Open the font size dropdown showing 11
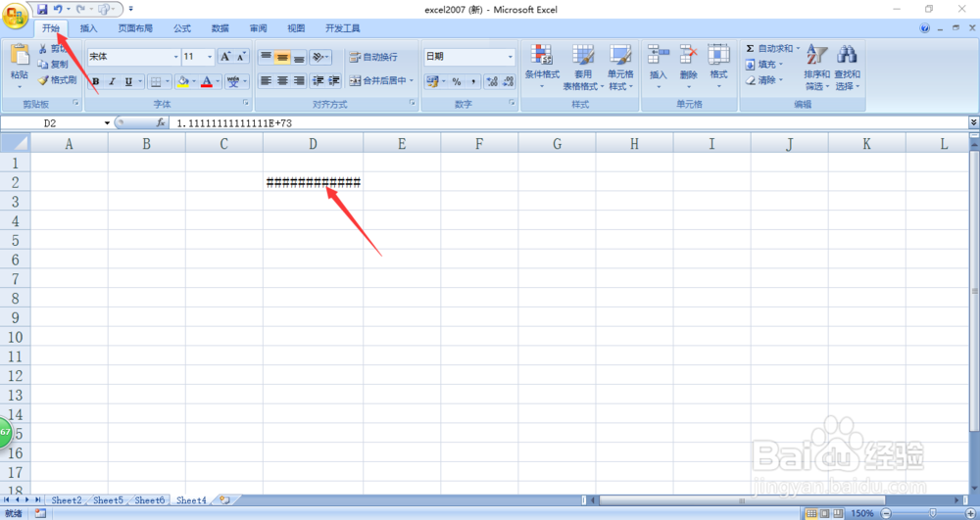 coord(210,57)
